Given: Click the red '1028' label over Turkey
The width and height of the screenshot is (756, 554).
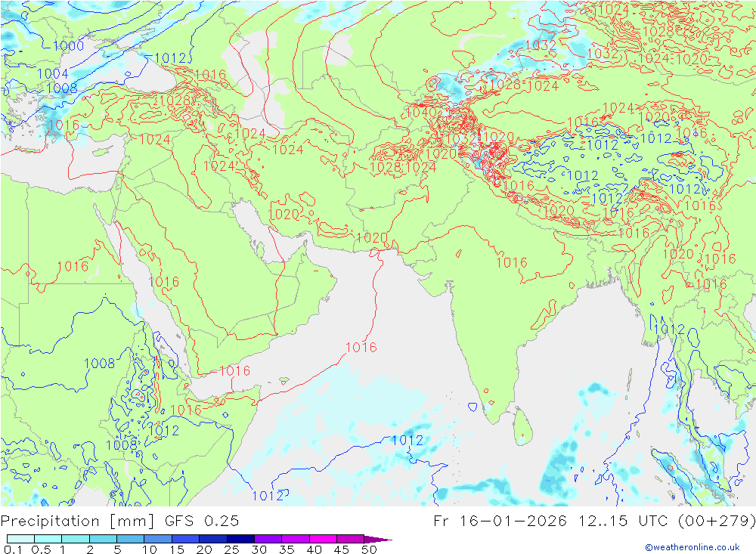Looking at the screenshot, I should pyautogui.click(x=175, y=101).
